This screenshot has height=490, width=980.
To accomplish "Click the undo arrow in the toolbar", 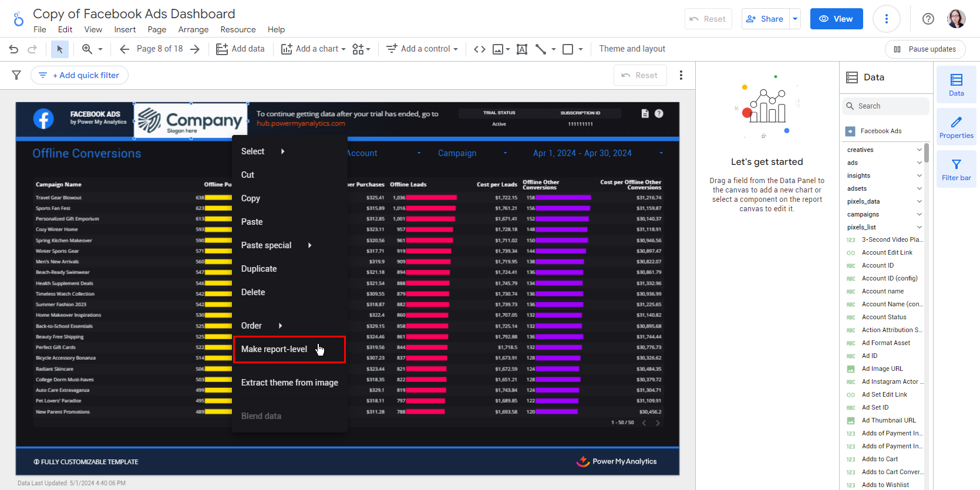I will [14, 49].
